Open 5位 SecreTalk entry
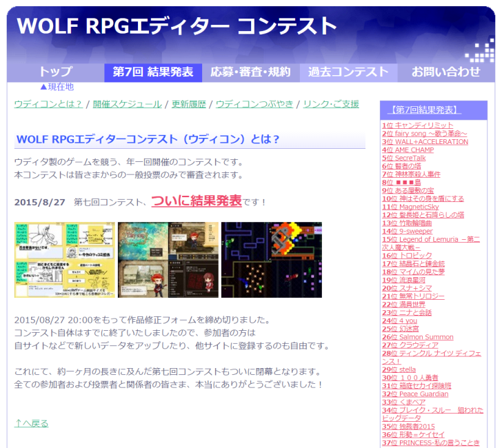 click(403, 158)
